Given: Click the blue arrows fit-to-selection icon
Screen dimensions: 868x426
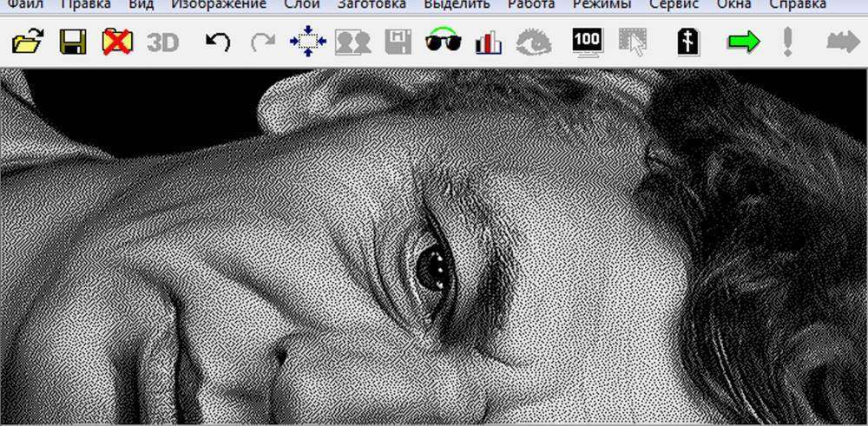Looking at the screenshot, I should pos(308,41).
